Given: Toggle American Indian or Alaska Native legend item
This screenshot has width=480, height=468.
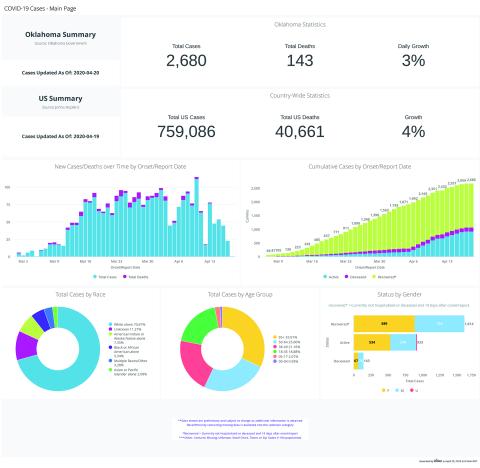Looking at the screenshot, I should [127, 338].
